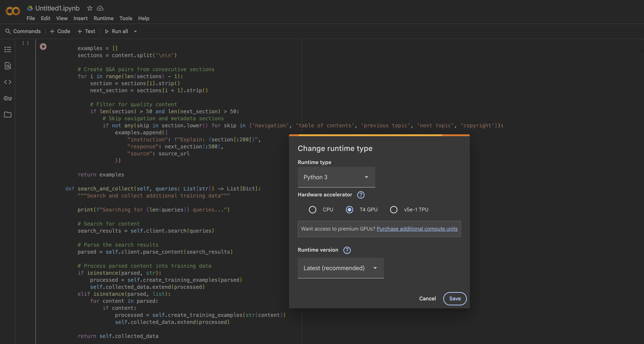
Task: Open the Table of contents sidebar icon
Action: coord(8,49)
